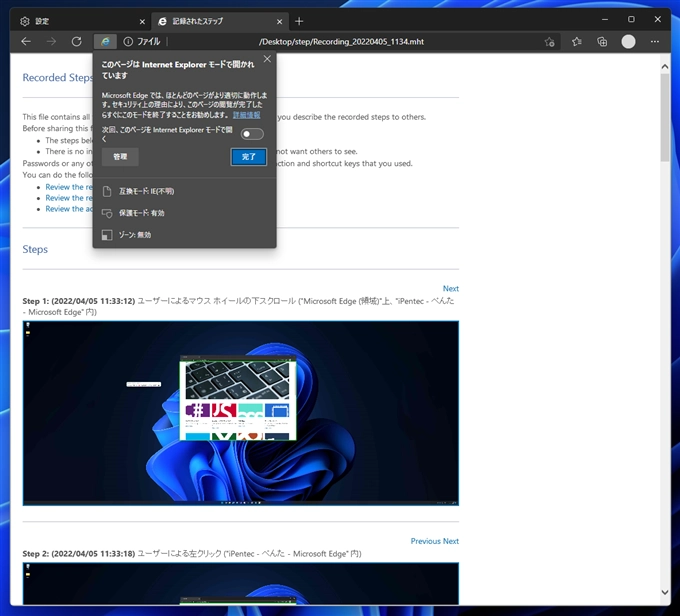Click the Internet Explorer mode icon in the address bar
Image resolution: width=680 pixels, height=616 pixels.
click(105, 42)
